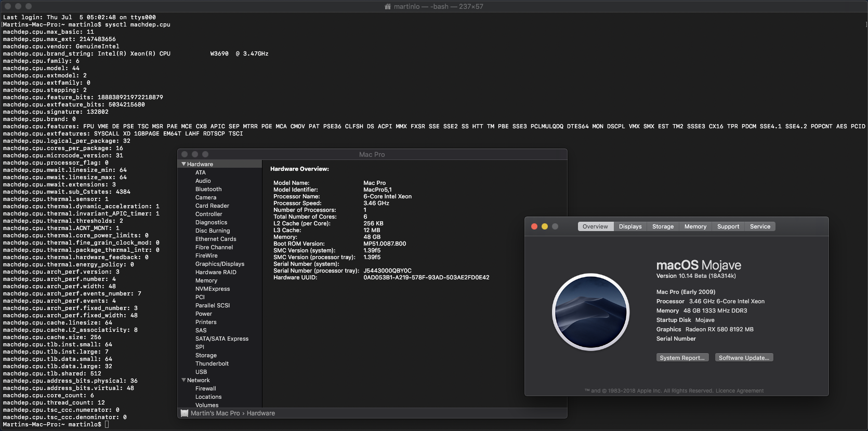Screen dimensions: 868x431
Task: Click the Software Update button
Action: pyautogui.click(x=744, y=358)
